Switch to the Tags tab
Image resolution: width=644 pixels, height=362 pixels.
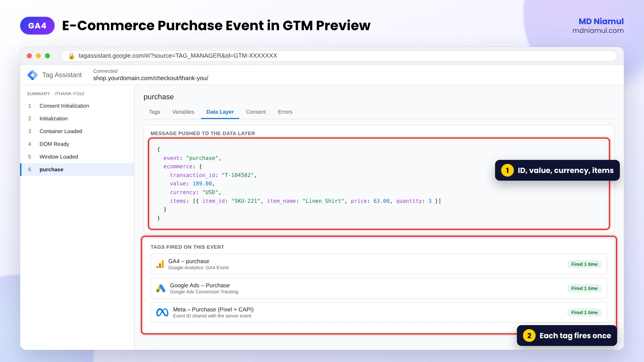pos(155,112)
